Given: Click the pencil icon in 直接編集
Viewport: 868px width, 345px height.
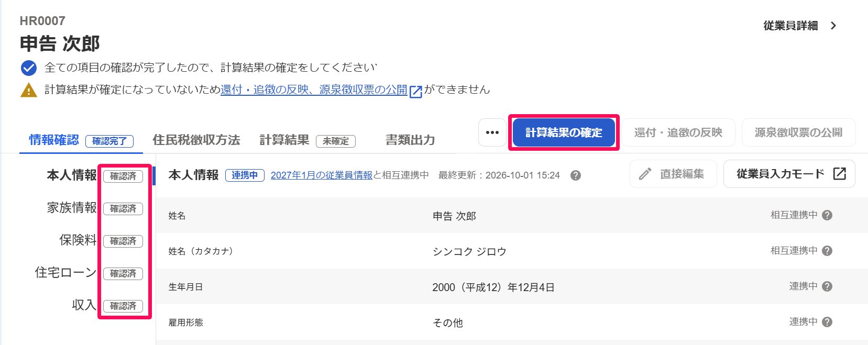Looking at the screenshot, I should (x=645, y=174).
